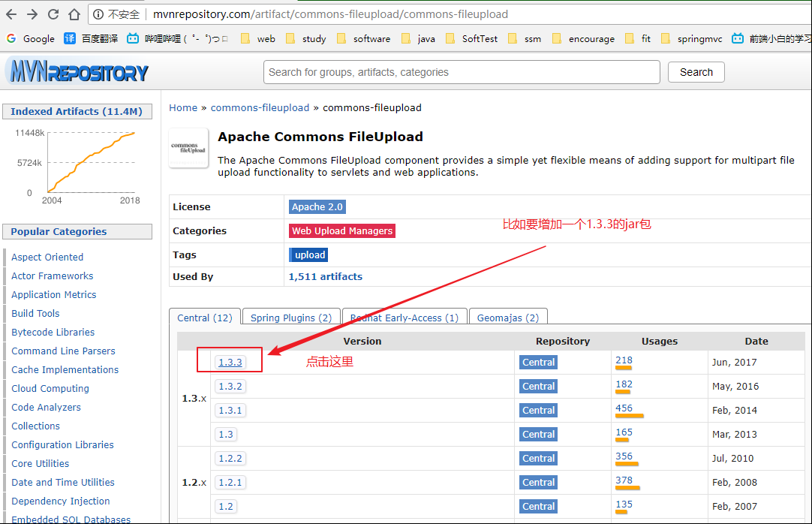Open version 1.3.2
This screenshot has width=812, height=524.
pyautogui.click(x=230, y=387)
